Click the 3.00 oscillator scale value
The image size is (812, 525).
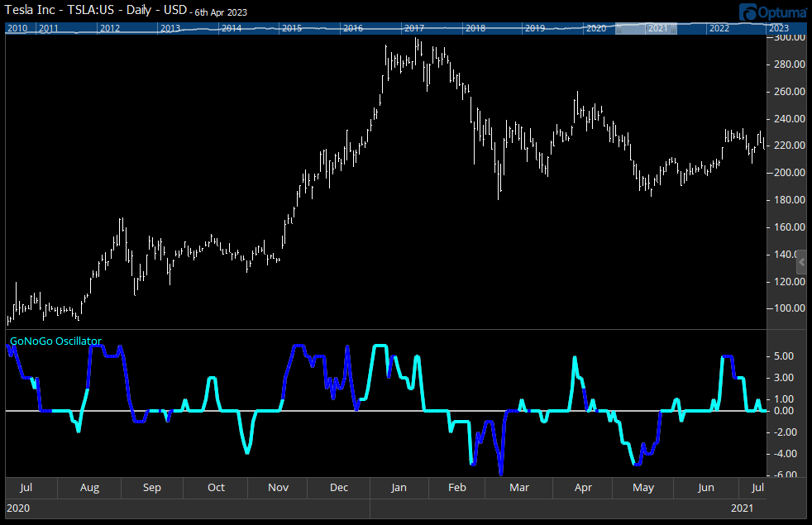[784, 378]
